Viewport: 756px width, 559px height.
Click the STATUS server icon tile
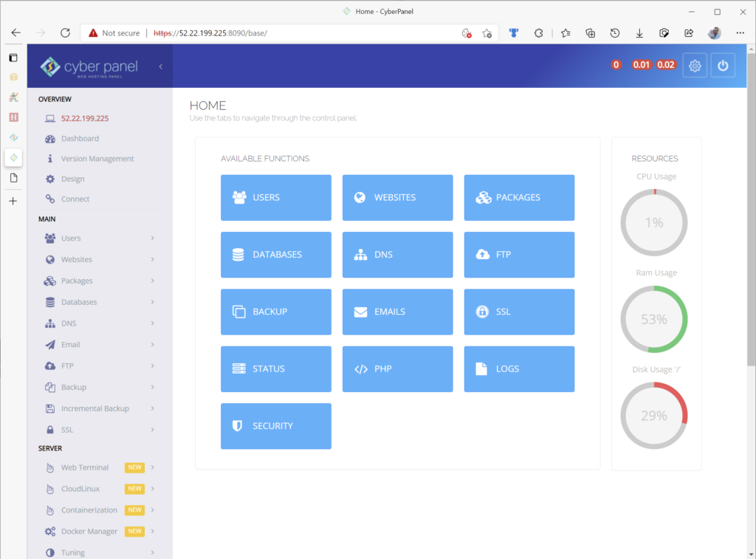238,369
